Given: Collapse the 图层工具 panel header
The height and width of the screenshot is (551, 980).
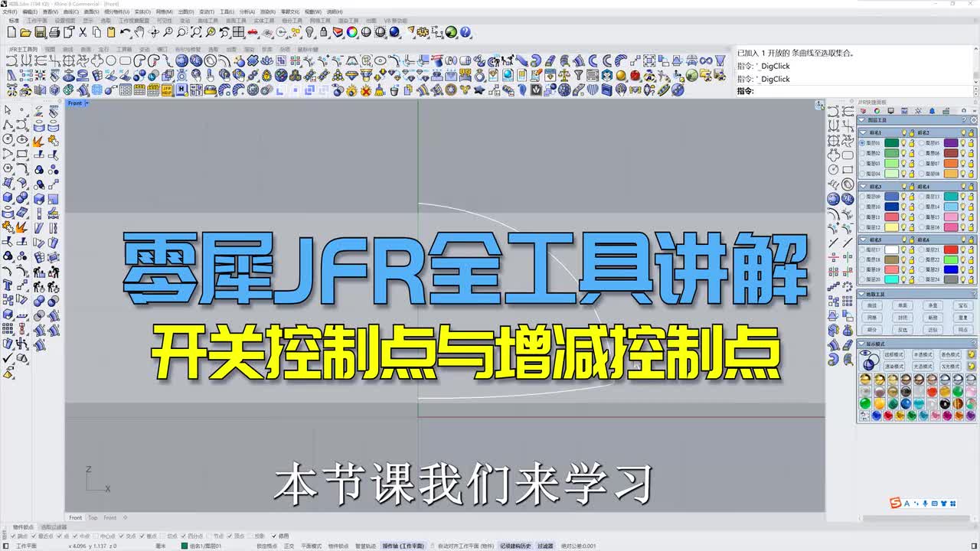Looking at the screenshot, I should pos(862,121).
